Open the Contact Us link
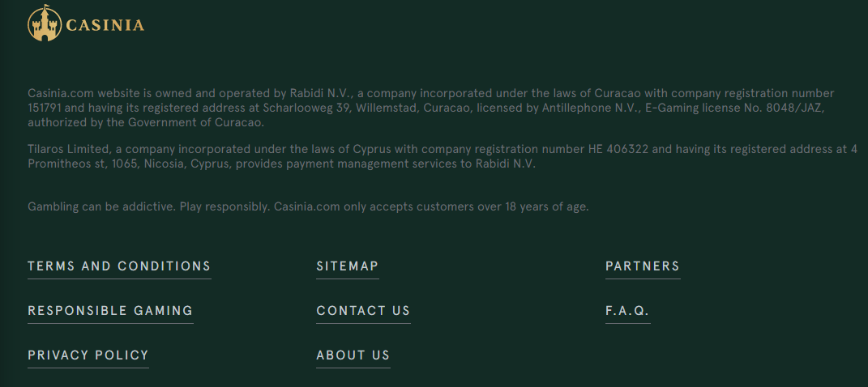868x387 pixels. [x=363, y=311]
